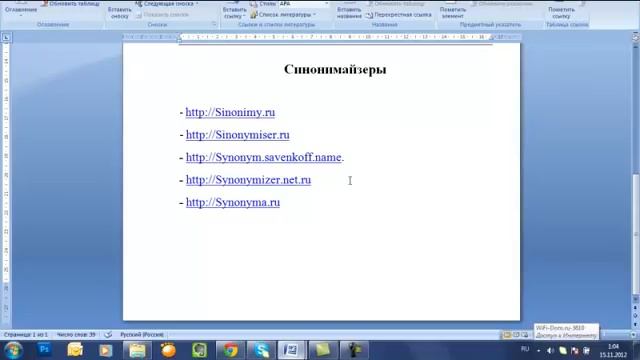Screen dimensions: 640x360
Task: Open the media player taskbar icon
Action: pos(106,350)
